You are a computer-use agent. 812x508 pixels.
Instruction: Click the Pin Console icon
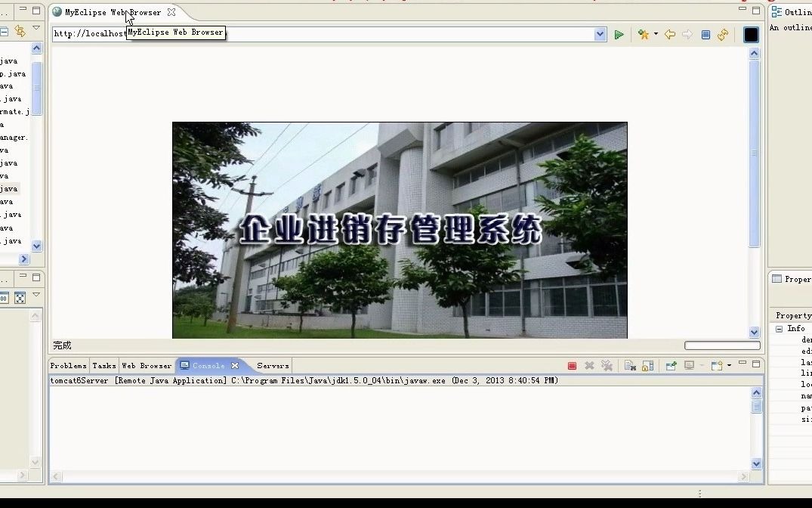tap(671, 365)
